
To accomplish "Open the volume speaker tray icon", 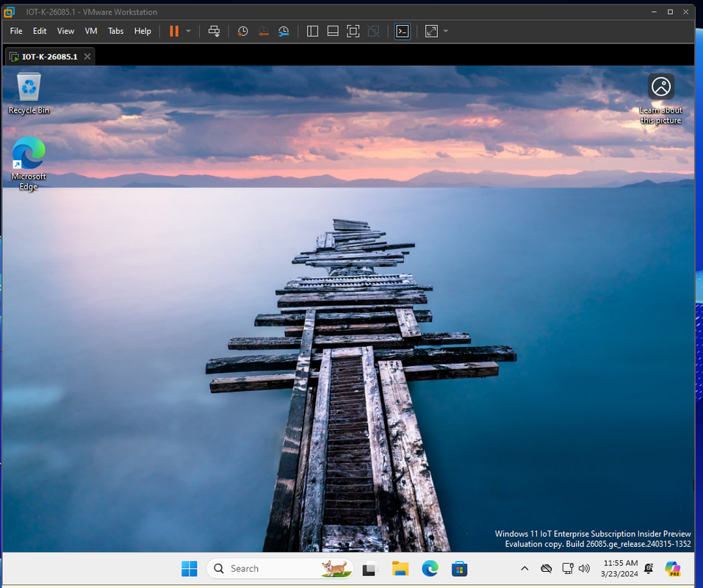I will point(584,569).
